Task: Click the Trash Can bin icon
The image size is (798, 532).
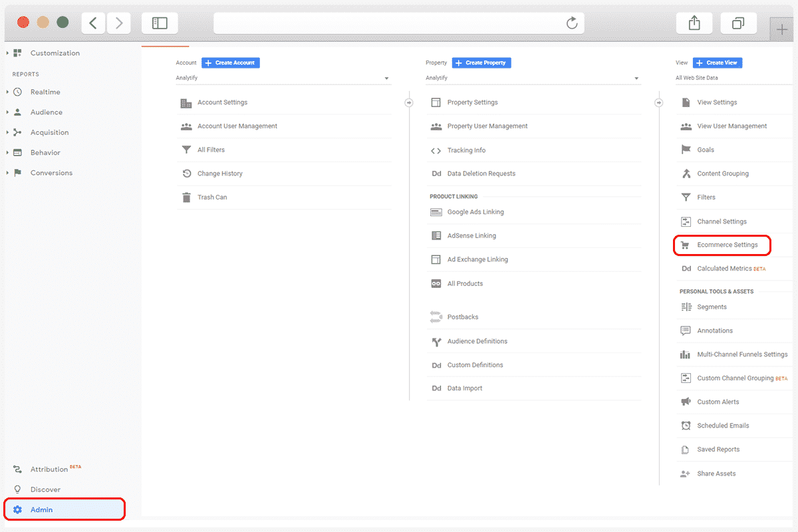Action: [186, 198]
